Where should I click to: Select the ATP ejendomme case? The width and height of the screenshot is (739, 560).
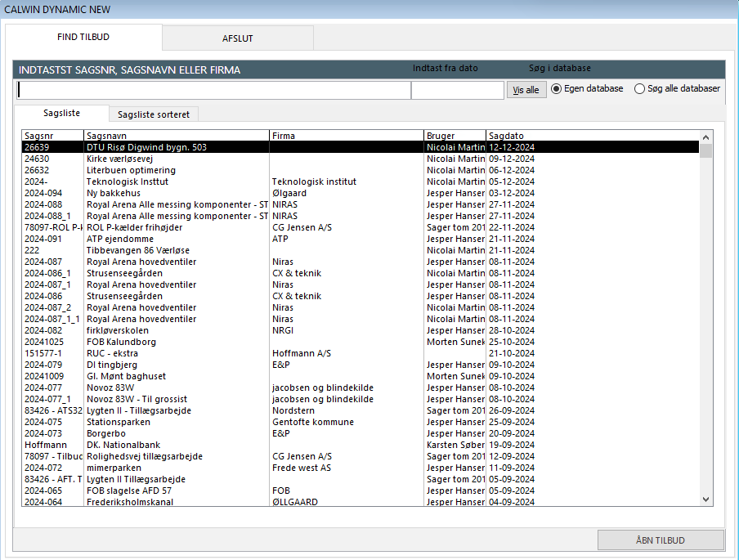[x=361, y=239]
